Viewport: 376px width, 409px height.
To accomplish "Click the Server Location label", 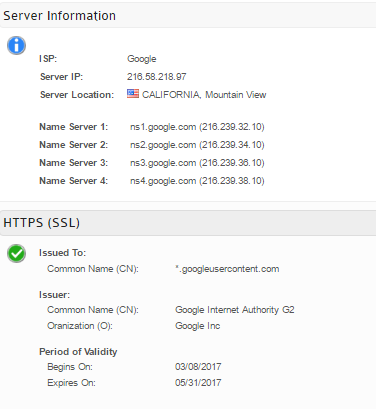I will 77,95.
